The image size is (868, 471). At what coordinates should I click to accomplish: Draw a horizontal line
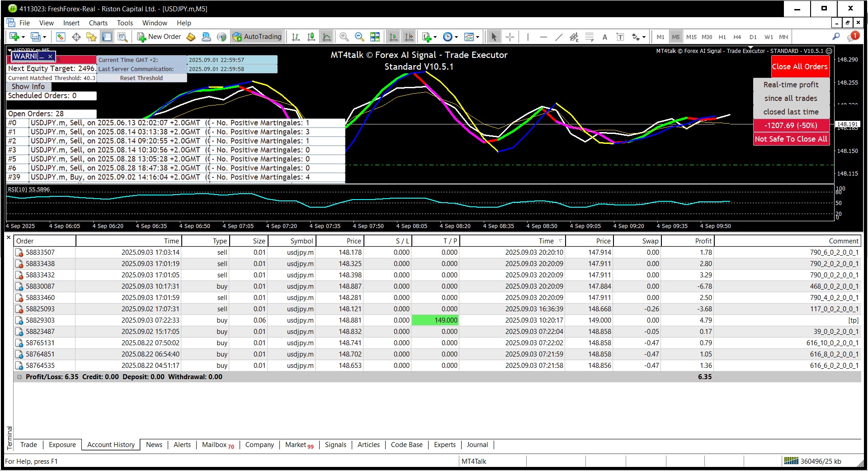[x=543, y=37]
